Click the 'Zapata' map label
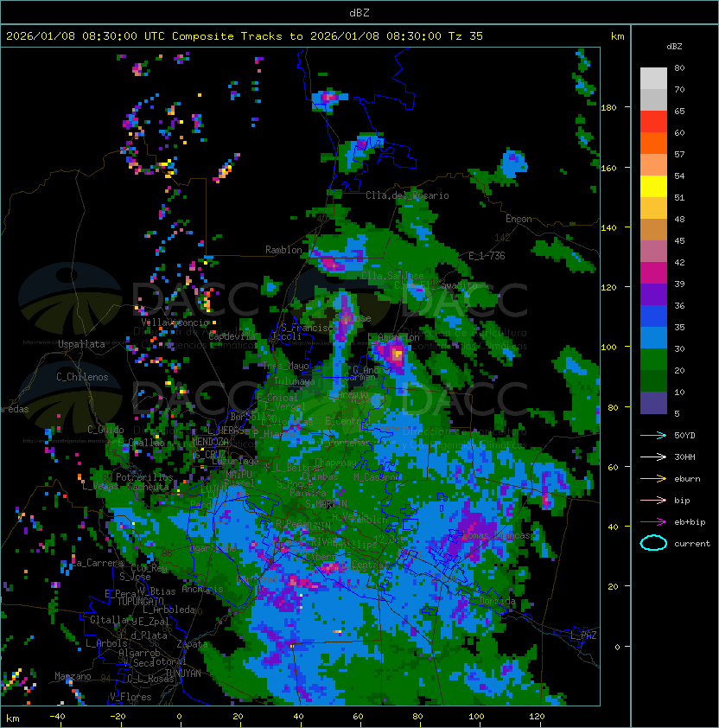This screenshot has width=719, height=728. tap(192, 644)
